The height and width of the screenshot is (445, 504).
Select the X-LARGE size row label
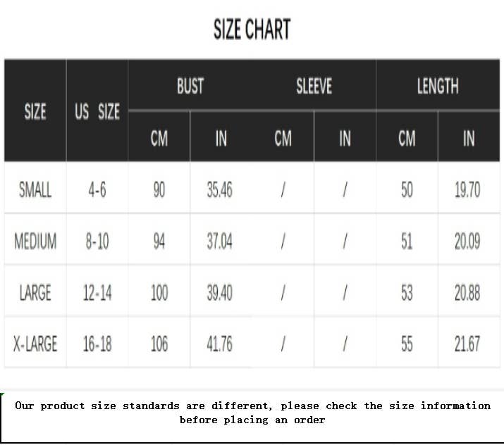[35, 344]
